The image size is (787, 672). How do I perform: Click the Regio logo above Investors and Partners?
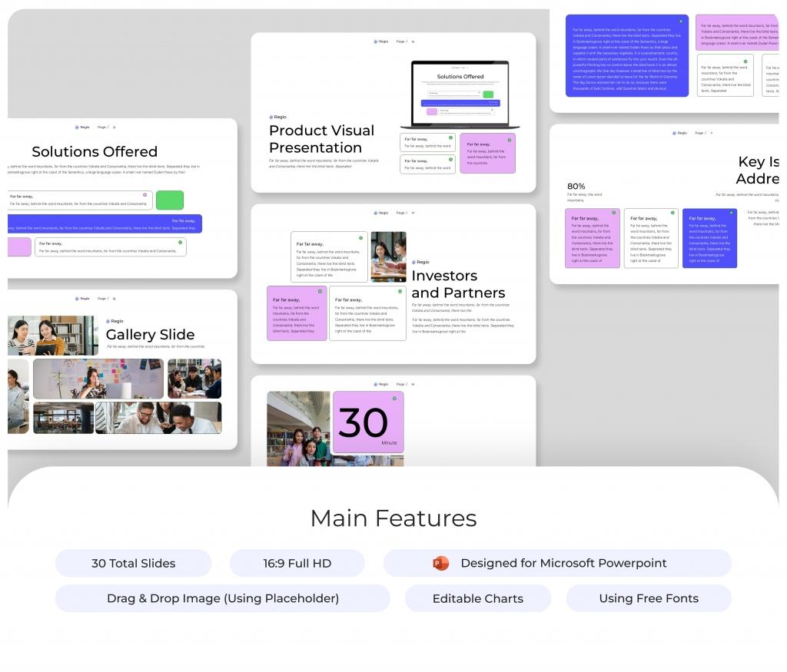pos(420,262)
